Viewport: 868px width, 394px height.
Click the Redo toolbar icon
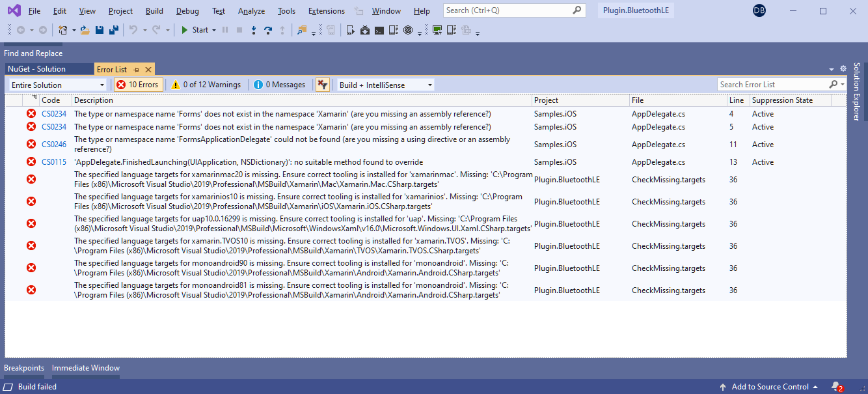tap(156, 30)
